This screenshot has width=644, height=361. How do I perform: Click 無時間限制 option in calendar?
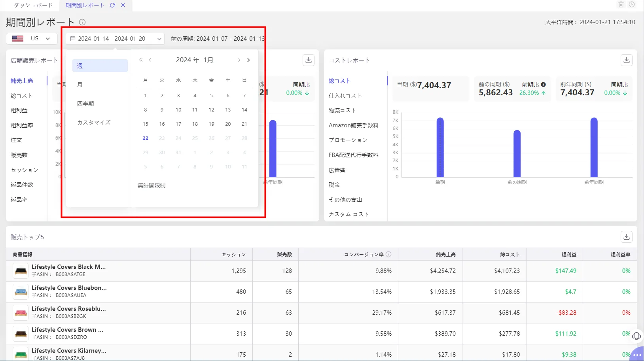[152, 185]
